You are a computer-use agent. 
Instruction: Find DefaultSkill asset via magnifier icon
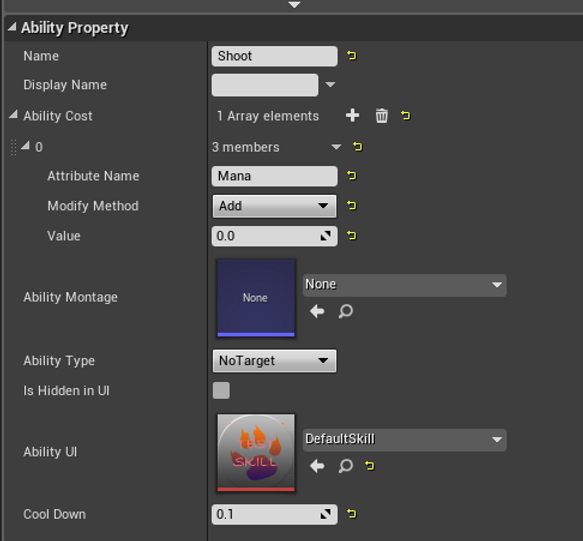click(346, 466)
